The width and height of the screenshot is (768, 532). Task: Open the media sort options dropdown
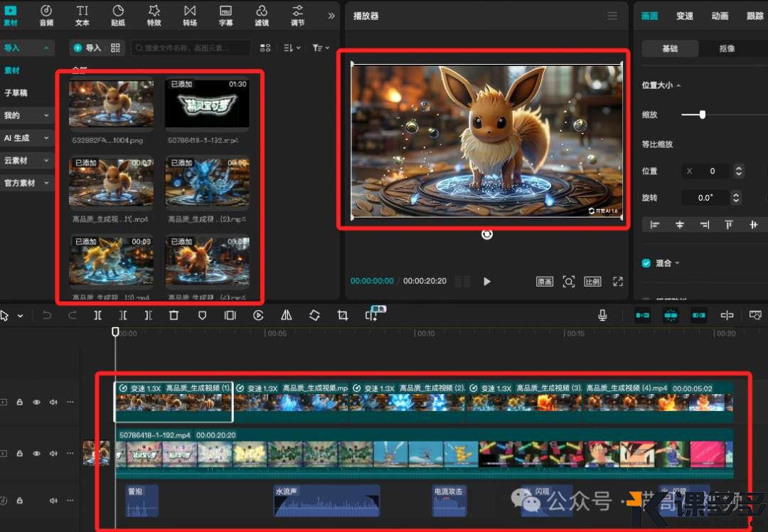tap(292, 48)
